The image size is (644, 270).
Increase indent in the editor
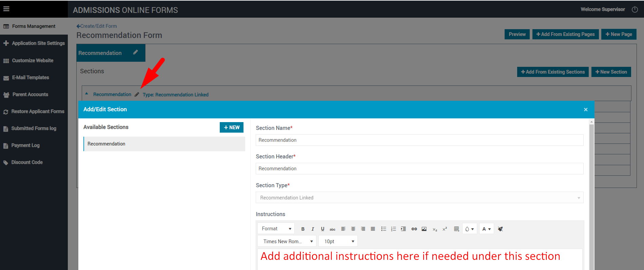403,229
